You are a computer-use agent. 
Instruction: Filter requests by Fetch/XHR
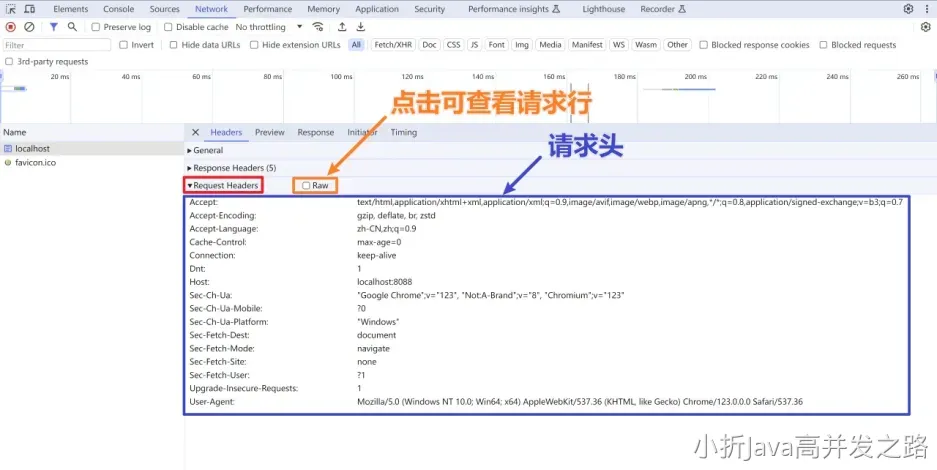coord(393,45)
